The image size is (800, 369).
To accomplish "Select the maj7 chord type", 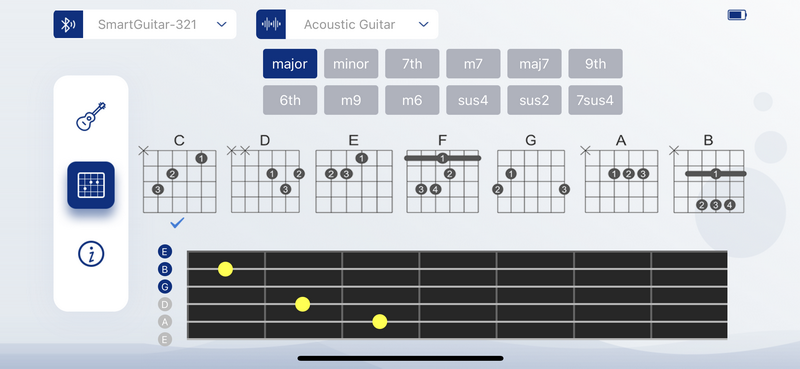I will (x=534, y=64).
